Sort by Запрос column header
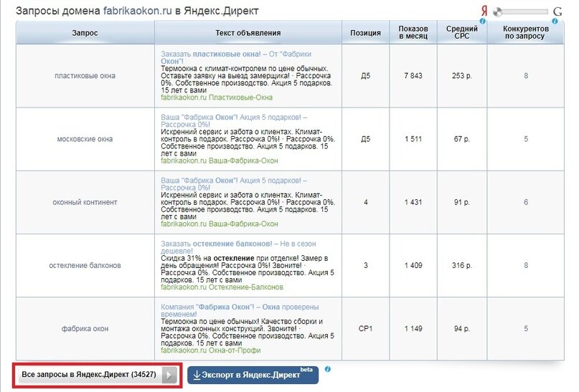The image size is (579, 392). tap(85, 33)
